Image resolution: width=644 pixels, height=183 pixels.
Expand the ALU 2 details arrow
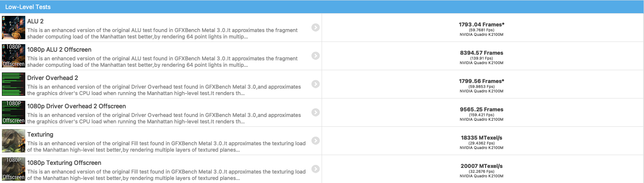coord(316,28)
